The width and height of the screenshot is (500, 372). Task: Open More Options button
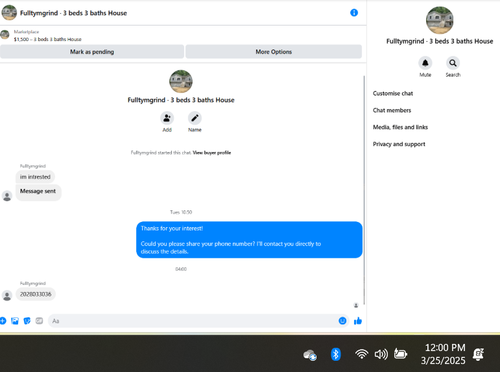[x=274, y=52]
